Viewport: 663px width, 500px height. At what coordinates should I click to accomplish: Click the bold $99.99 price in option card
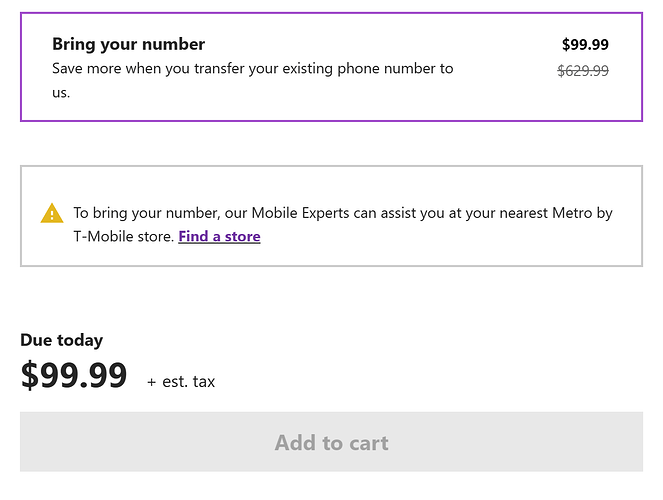click(x=585, y=44)
